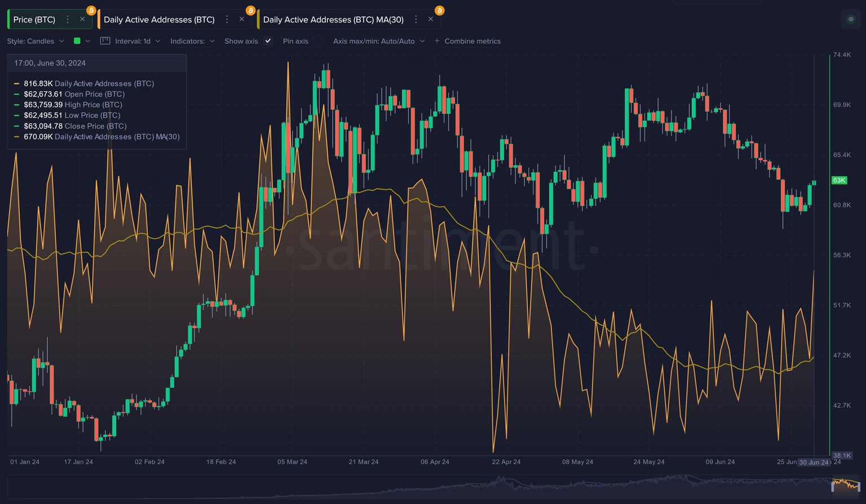Open the Indicators dropdown
This screenshot has width=866, height=504.
click(192, 41)
